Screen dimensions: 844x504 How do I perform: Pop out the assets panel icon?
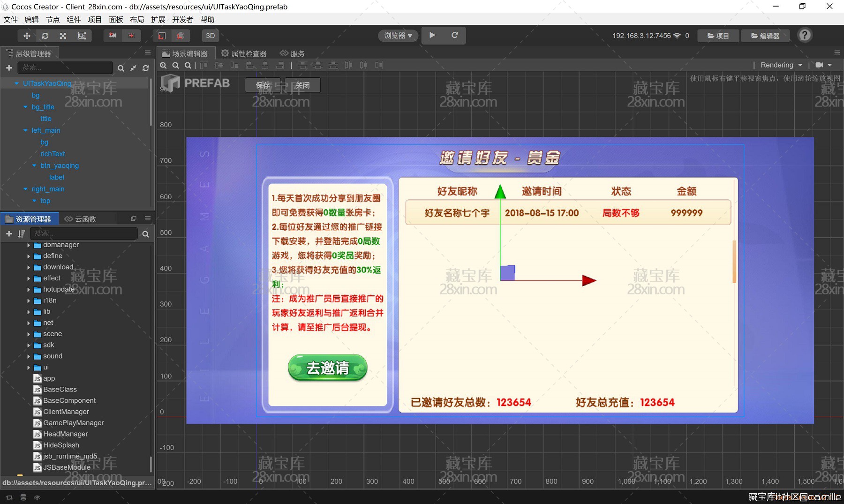(134, 218)
